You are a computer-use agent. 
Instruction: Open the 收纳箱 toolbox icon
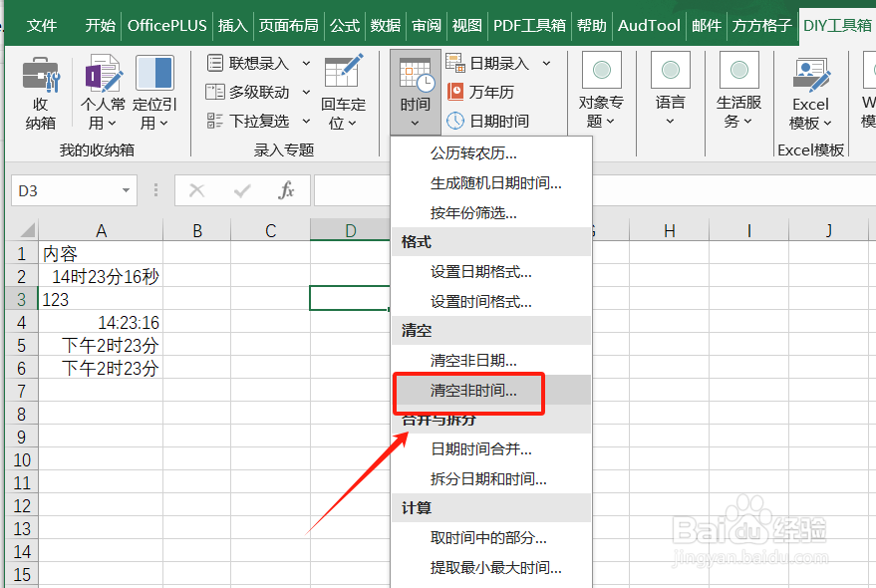[40, 75]
